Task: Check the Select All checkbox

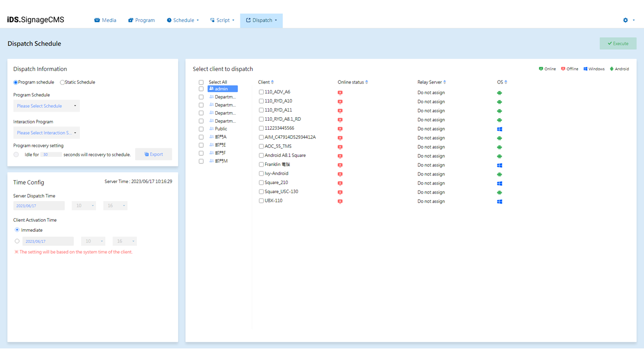Action: click(201, 82)
